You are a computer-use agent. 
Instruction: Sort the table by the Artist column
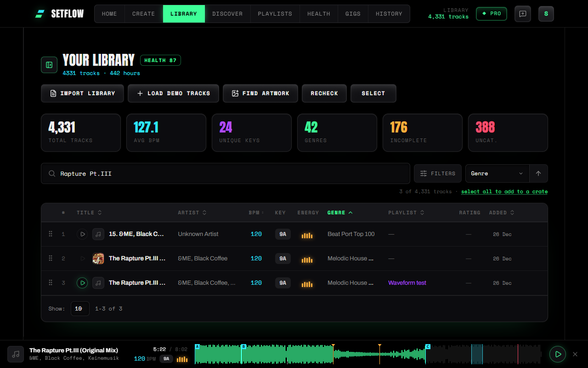[x=192, y=213]
